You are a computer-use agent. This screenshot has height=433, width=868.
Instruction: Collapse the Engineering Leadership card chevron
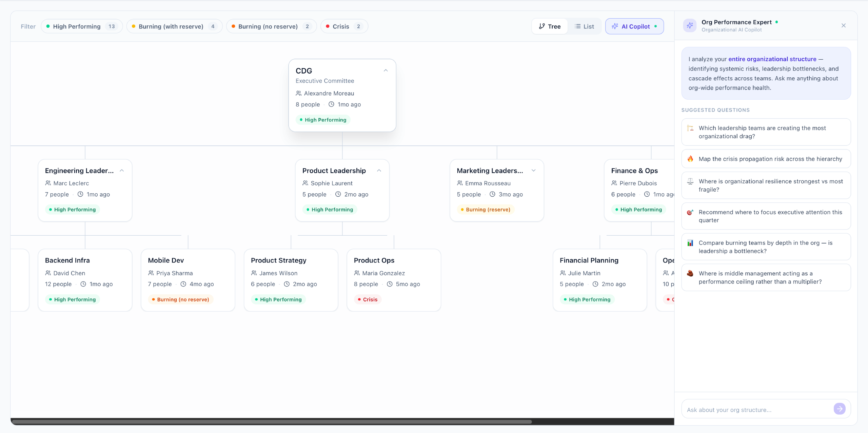(x=122, y=171)
